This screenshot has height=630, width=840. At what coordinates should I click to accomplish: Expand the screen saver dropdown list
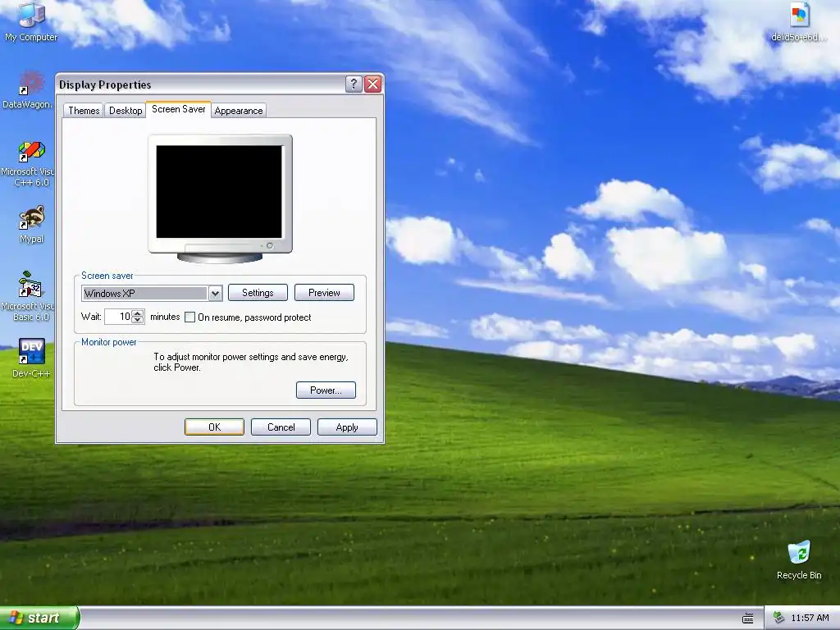(x=216, y=294)
